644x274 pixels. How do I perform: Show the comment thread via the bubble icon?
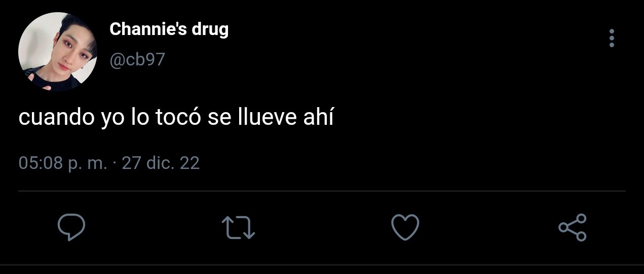pyautogui.click(x=71, y=227)
